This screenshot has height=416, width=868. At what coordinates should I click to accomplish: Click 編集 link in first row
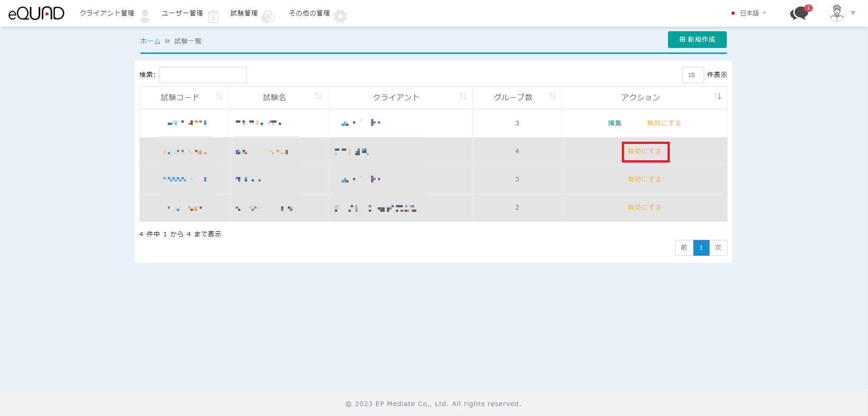615,123
